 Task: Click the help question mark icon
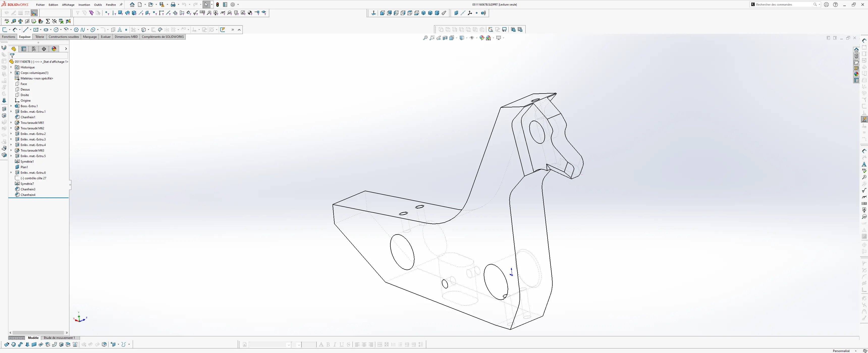(x=835, y=4)
